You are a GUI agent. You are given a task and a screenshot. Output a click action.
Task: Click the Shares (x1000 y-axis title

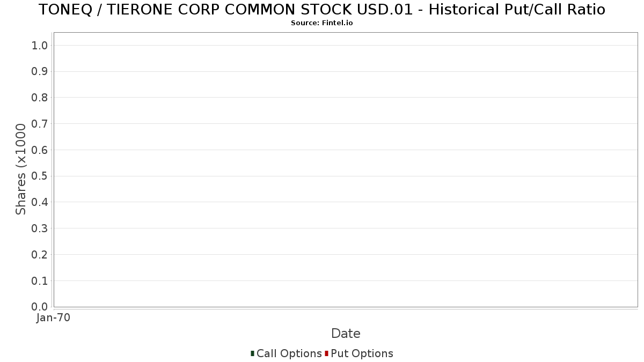pos(21,169)
